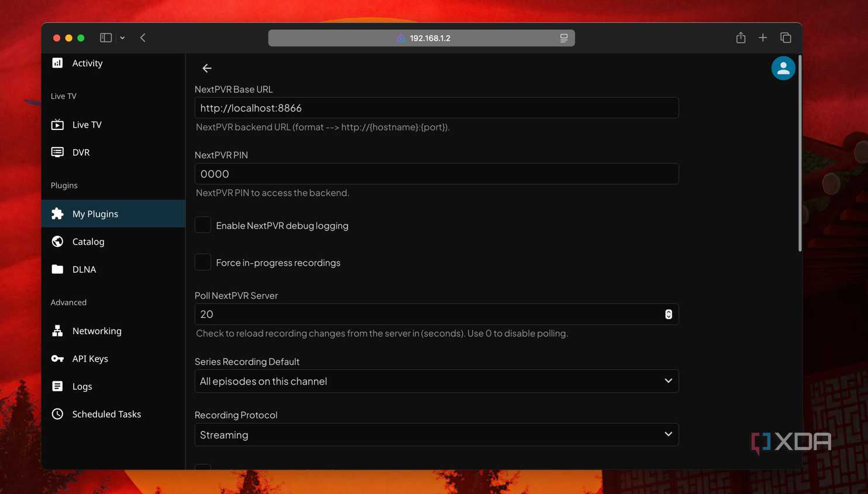Open the Activity menu item

[113, 63]
